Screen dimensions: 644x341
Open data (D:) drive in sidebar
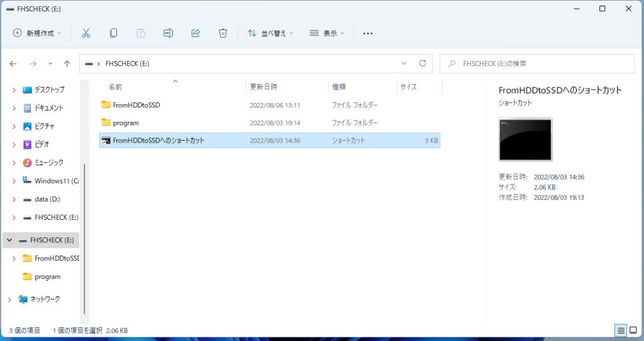point(47,199)
